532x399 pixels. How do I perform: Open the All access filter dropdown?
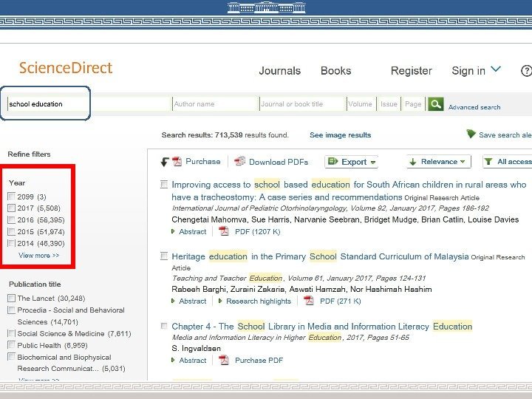(x=507, y=162)
